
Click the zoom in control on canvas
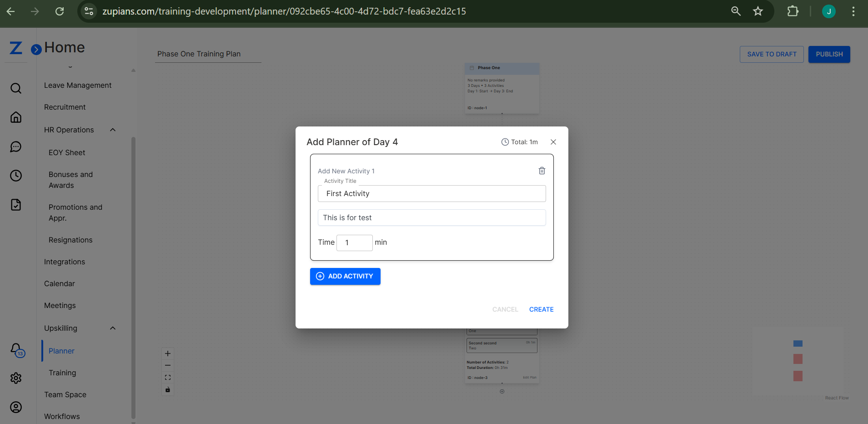click(167, 353)
